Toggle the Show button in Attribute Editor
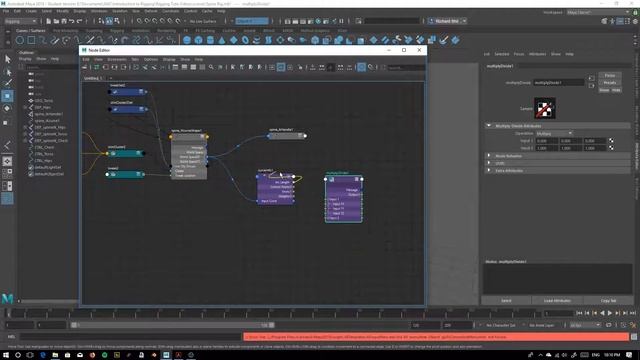Image resolution: width=640 pixels, height=360 pixels. coord(604,90)
